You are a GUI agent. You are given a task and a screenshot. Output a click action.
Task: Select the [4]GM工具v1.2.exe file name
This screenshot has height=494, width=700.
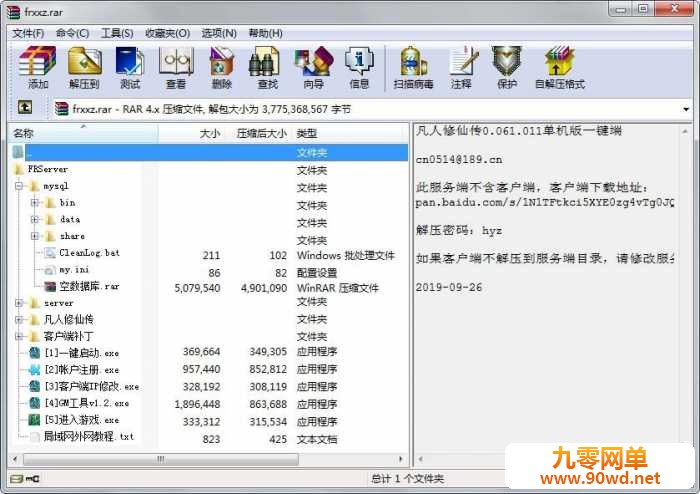[87, 403]
